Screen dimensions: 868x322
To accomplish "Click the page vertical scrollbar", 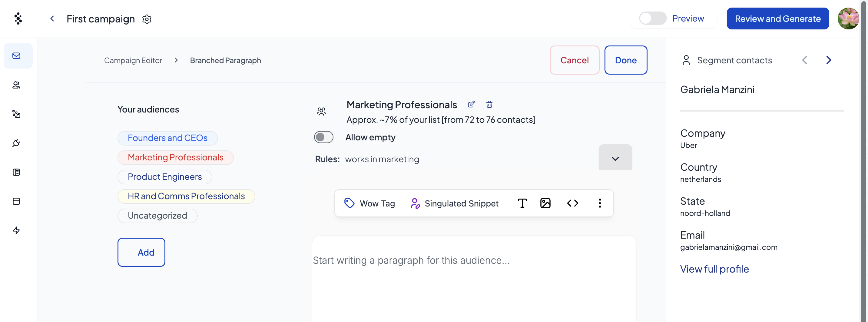I will [x=863, y=161].
